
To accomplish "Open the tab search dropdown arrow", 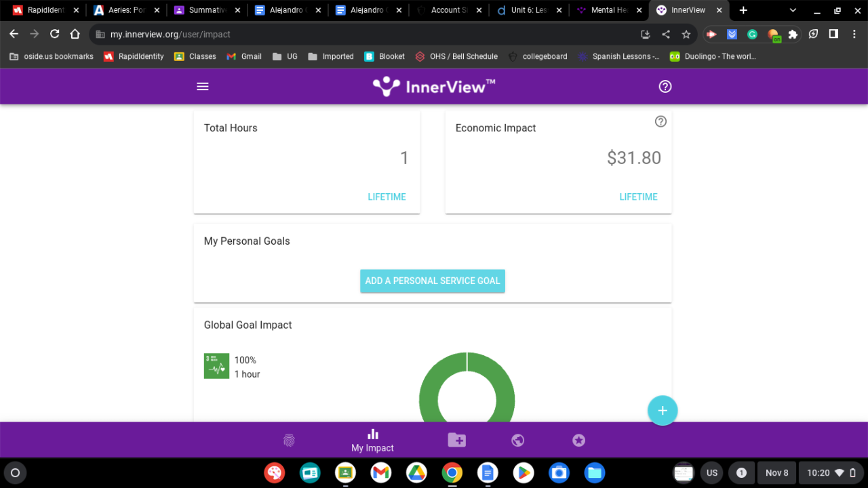I will (x=793, y=10).
